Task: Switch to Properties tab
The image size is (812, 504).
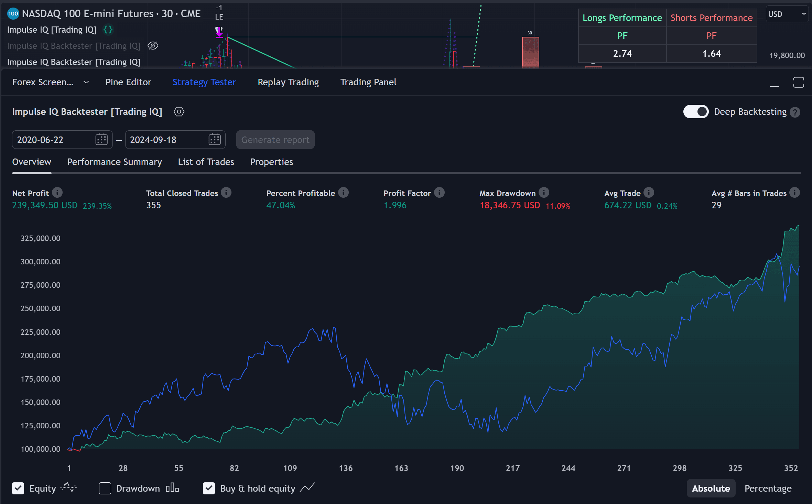Action: point(271,162)
